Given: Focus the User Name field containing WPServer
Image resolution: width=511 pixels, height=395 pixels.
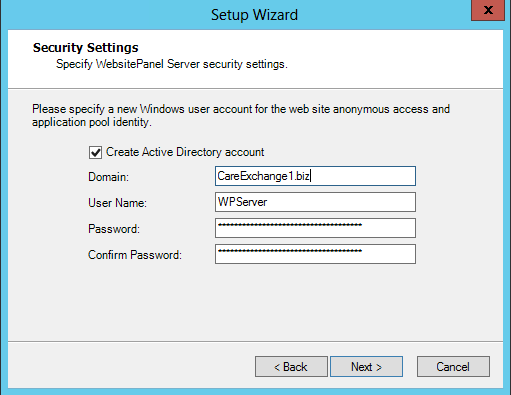Looking at the screenshot, I should [x=315, y=202].
